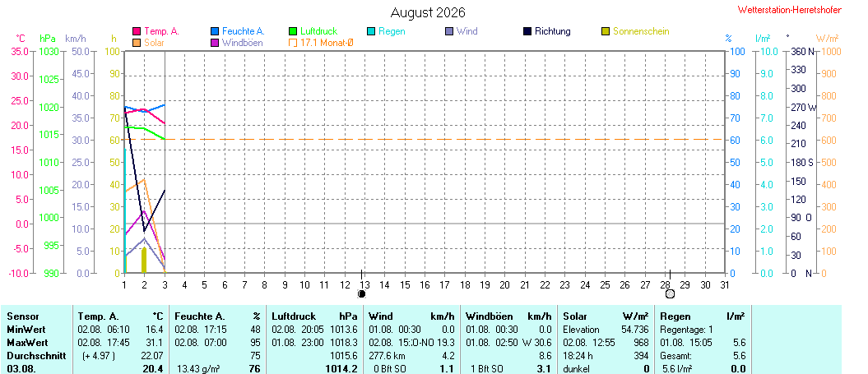
Task: Click the Temp. A. table column header
Action: [98, 316]
